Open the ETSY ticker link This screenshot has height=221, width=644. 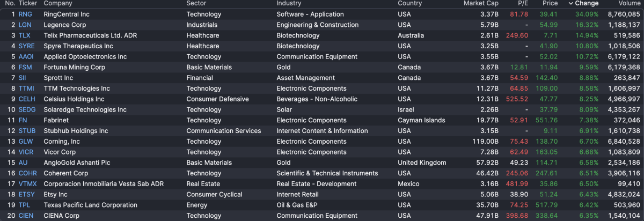tap(26, 195)
